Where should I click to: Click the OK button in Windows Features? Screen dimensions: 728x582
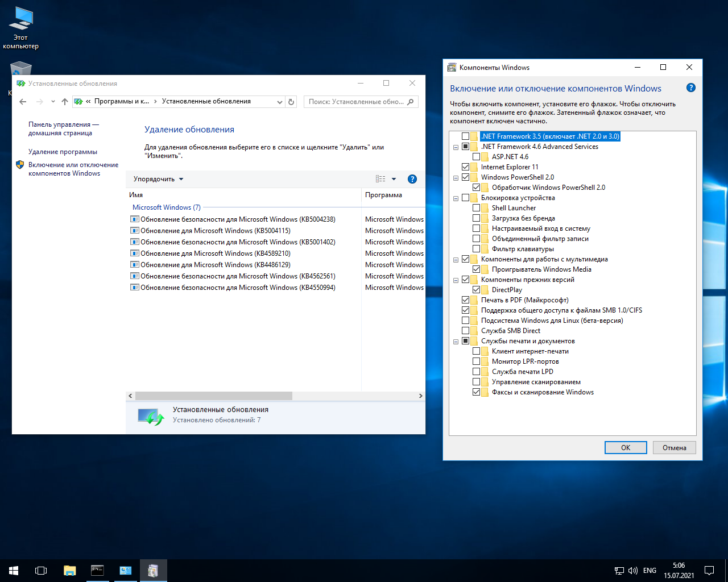(626, 448)
